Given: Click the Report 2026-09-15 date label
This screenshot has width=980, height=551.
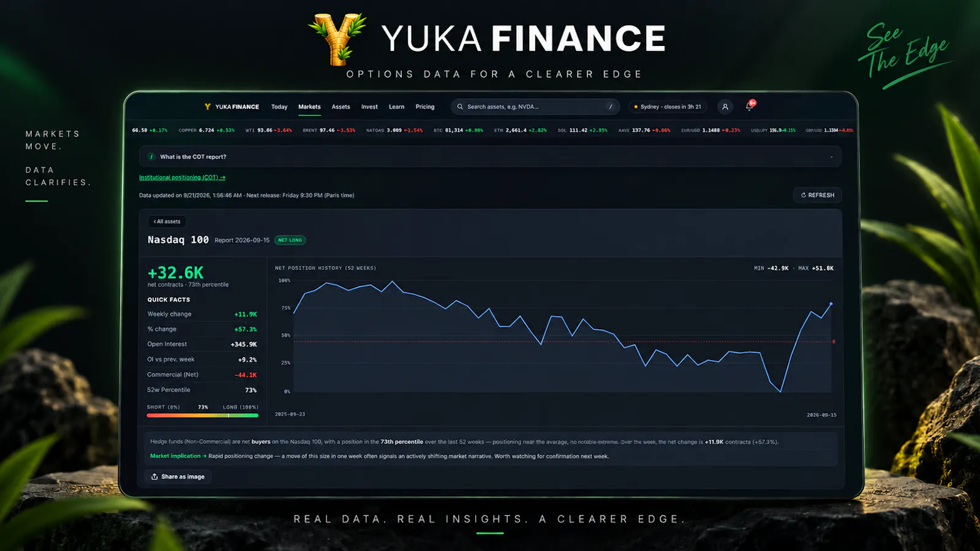Looking at the screenshot, I should coord(242,240).
